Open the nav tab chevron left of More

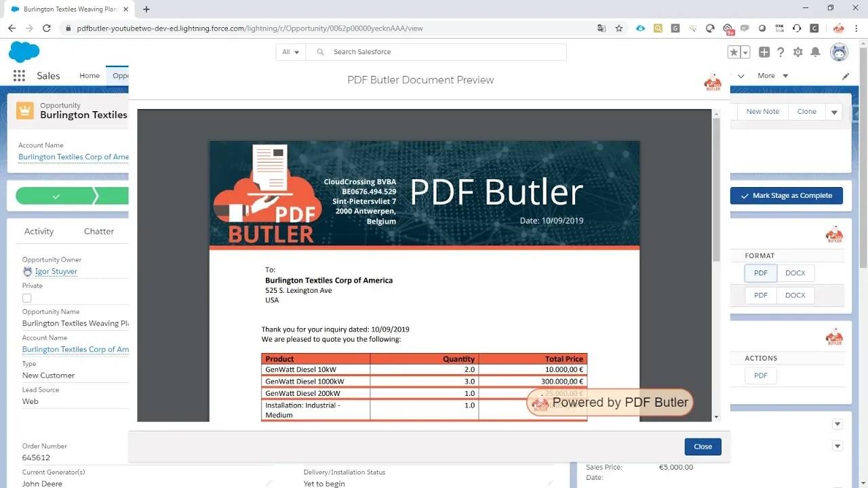pos(741,76)
